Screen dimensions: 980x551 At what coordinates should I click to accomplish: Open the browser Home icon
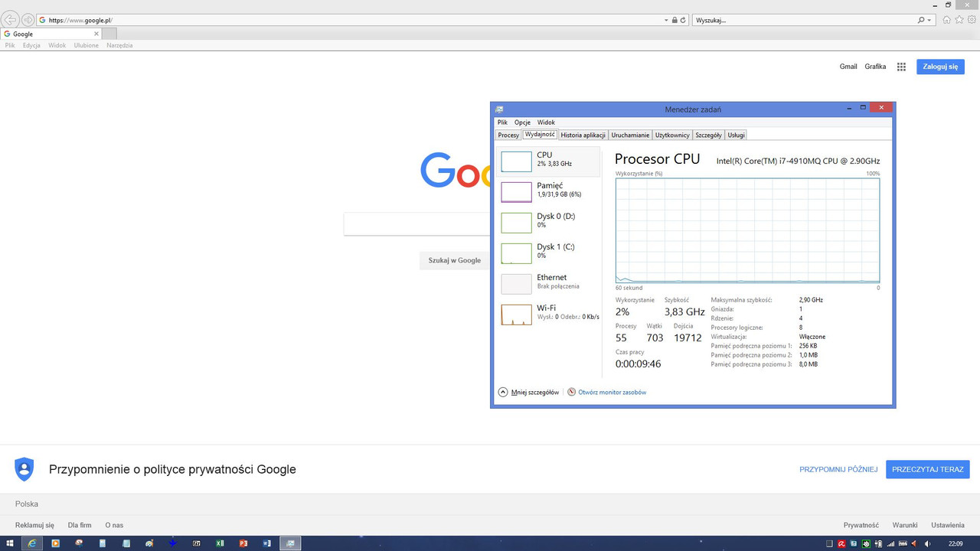point(948,20)
